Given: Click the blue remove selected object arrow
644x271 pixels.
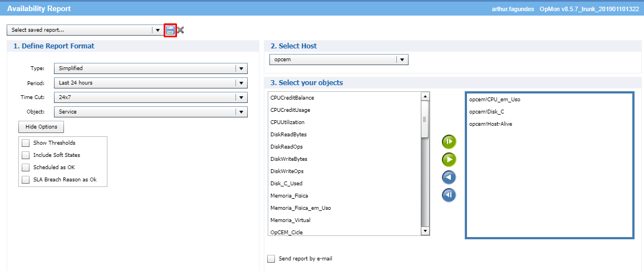Looking at the screenshot, I should pyautogui.click(x=449, y=178).
